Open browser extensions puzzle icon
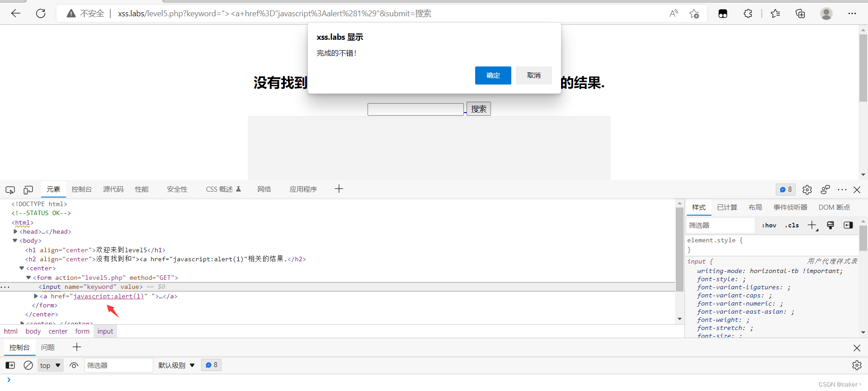Viewport: 868px width, 391px height. pyautogui.click(x=748, y=14)
